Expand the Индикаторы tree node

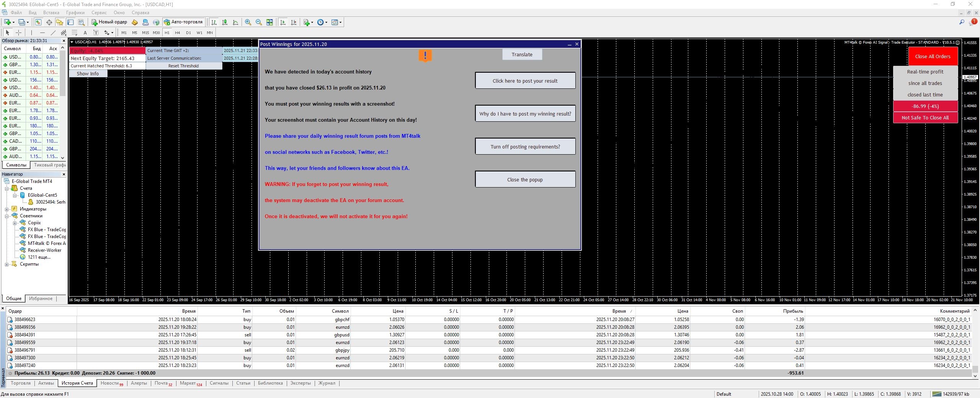click(7, 209)
